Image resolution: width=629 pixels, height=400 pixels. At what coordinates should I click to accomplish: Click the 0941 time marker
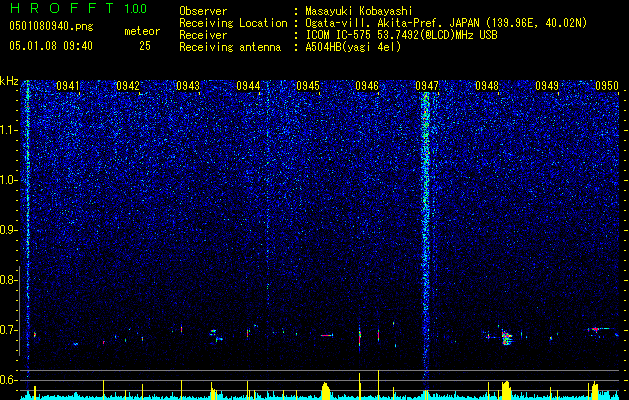tap(68, 86)
